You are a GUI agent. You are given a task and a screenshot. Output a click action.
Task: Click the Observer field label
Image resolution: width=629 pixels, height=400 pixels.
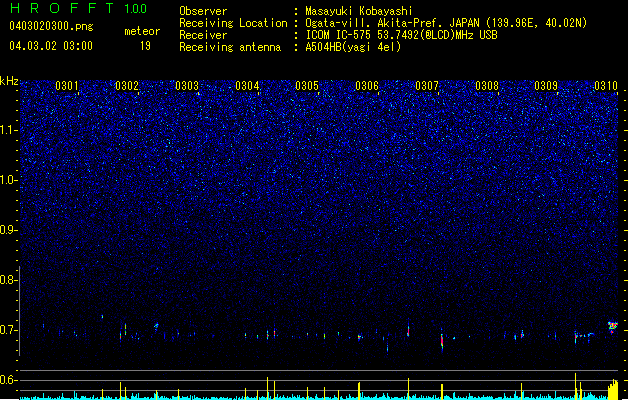(203, 11)
